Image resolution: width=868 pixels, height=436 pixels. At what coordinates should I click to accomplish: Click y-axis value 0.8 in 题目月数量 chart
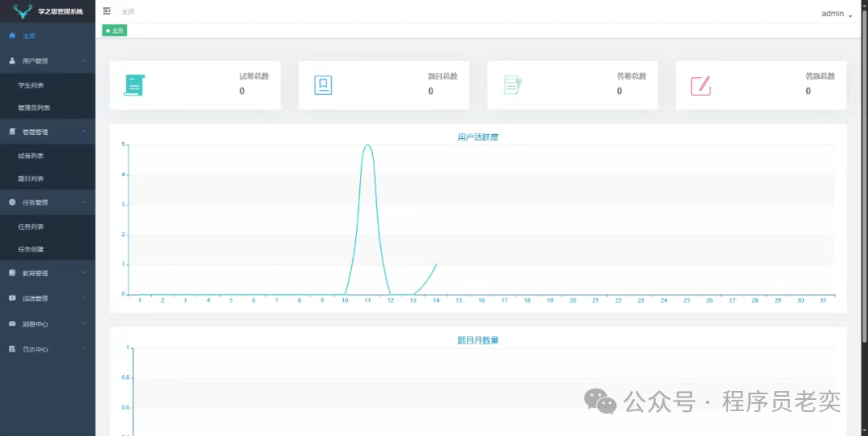point(125,378)
